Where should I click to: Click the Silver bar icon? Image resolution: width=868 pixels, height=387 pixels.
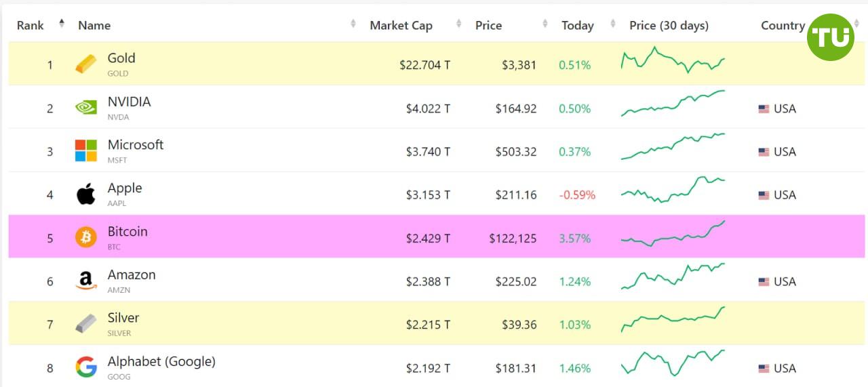pyautogui.click(x=86, y=324)
